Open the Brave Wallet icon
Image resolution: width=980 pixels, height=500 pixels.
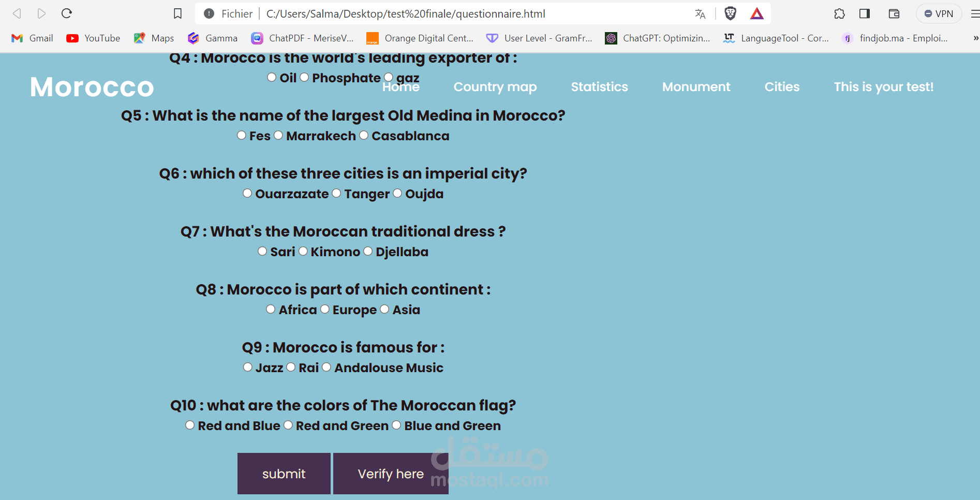(894, 13)
